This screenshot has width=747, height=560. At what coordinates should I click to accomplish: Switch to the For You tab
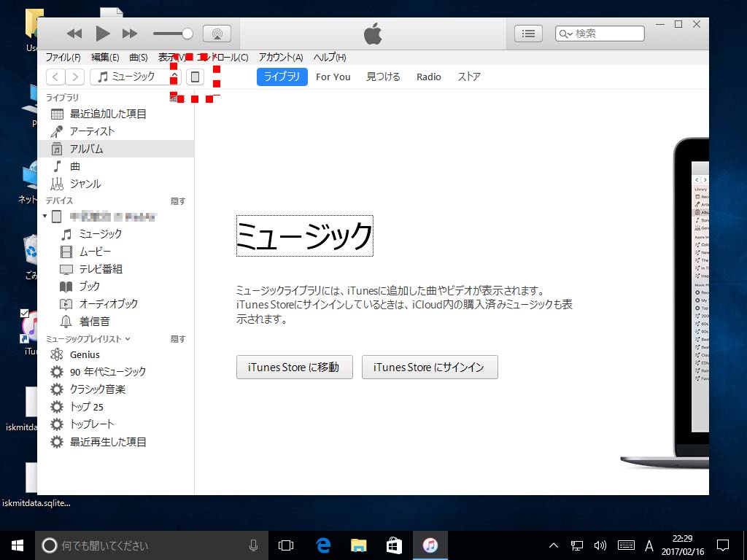pos(333,77)
